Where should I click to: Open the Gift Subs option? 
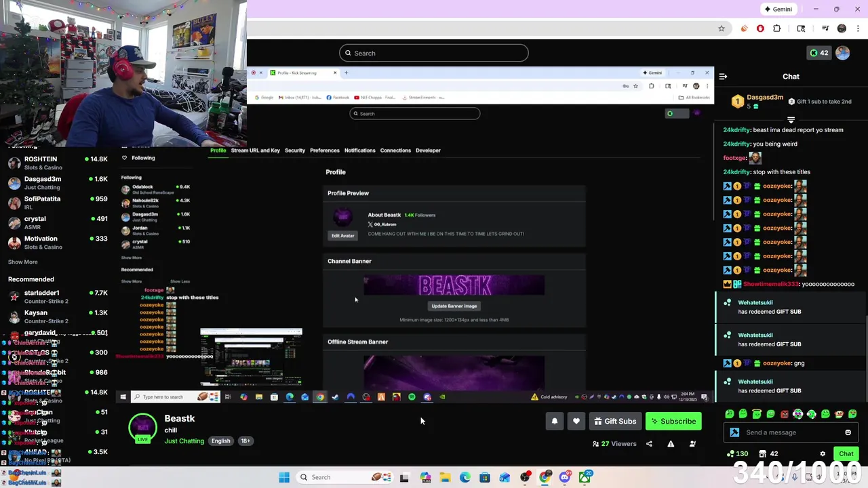tap(615, 422)
